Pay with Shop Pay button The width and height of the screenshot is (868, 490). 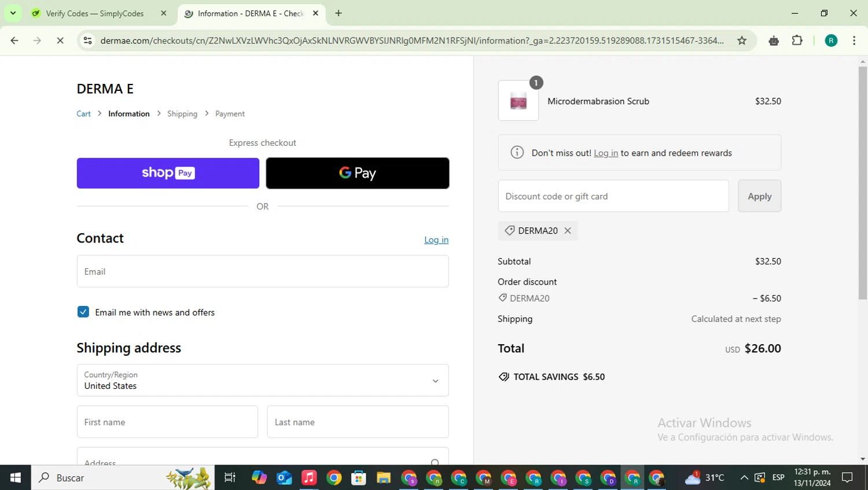pos(168,173)
